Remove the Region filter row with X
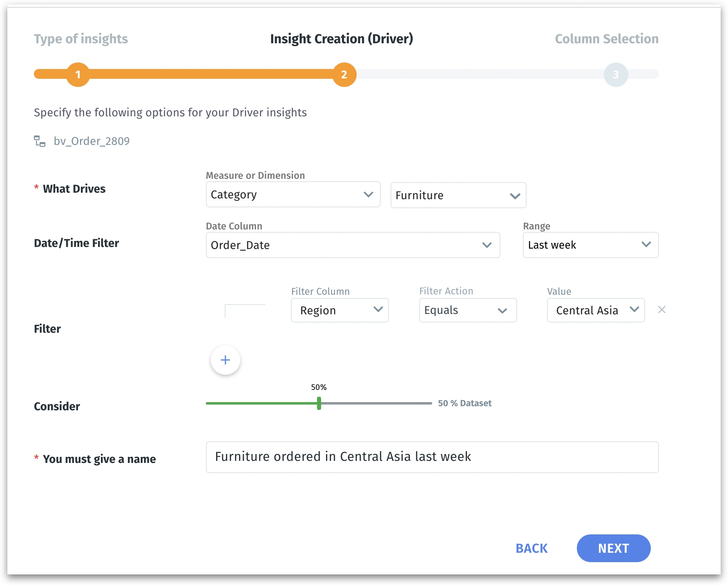 point(661,310)
